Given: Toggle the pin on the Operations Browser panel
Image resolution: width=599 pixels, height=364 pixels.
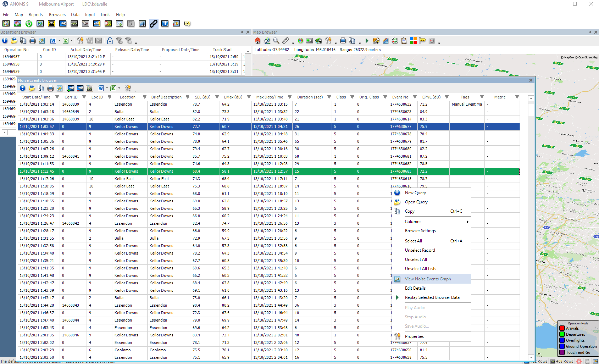Looking at the screenshot, I should [x=242, y=32].
